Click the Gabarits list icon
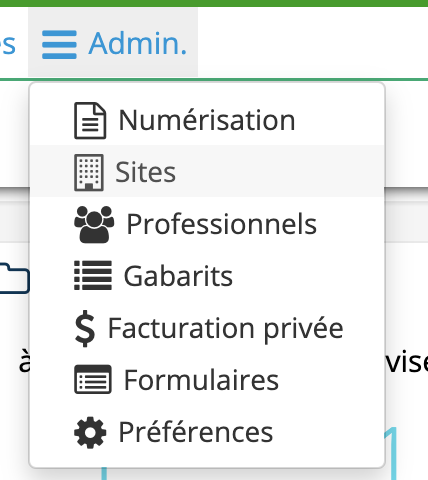 coord(93,276)
